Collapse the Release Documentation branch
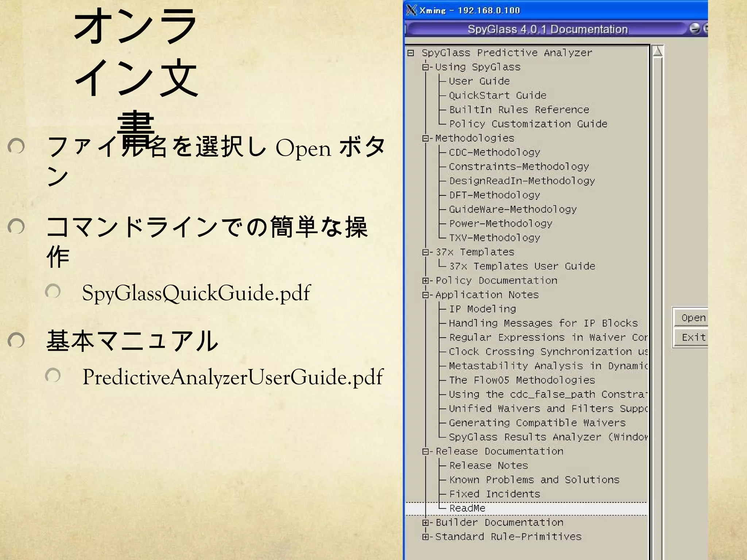747x560 pixels. coord(425,451)
